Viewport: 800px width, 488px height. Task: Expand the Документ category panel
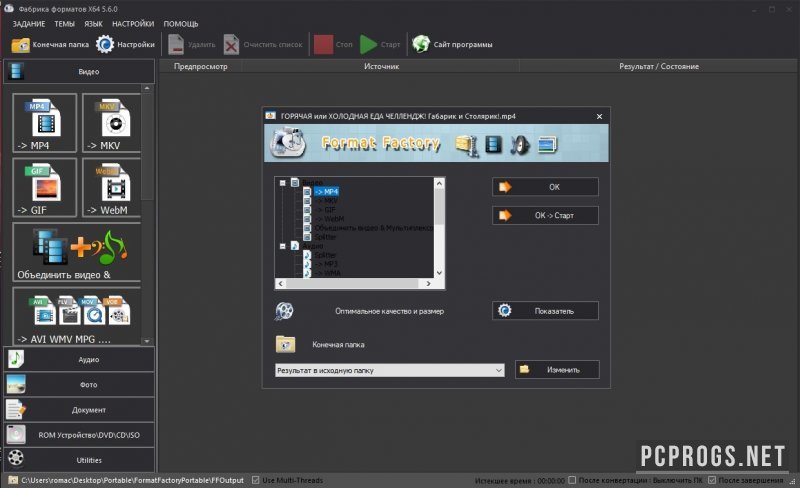click(79, 409)
